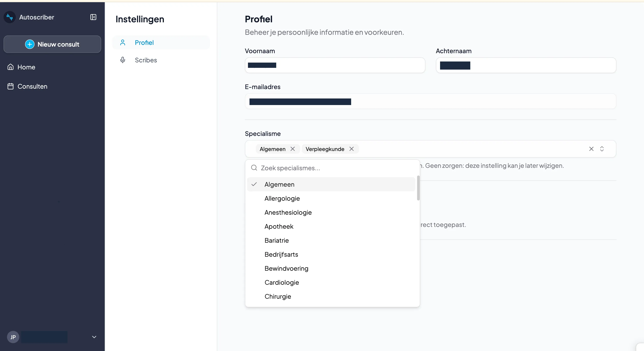Image resolution: width=644 pixels, height=351 pixels.
Task: Select Anesthesiologie from the list
Action: point(331,212)
